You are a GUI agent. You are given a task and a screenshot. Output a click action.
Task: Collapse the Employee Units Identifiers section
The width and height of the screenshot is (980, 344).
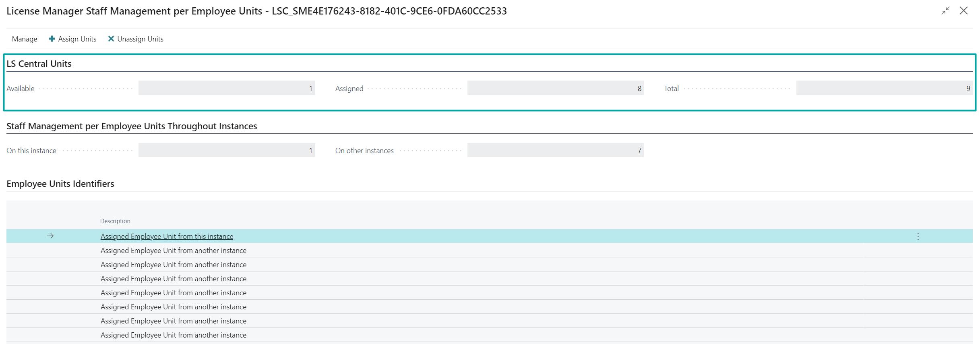coord(60,184)
